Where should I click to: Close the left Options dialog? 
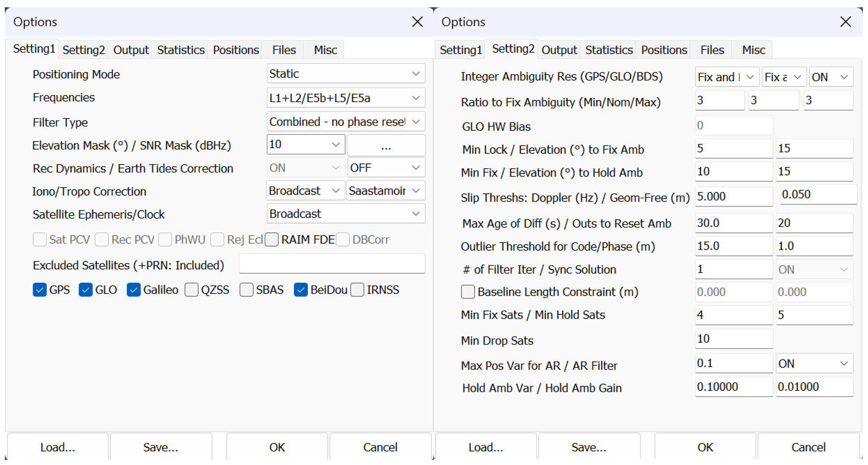click(x=417, y=22)
